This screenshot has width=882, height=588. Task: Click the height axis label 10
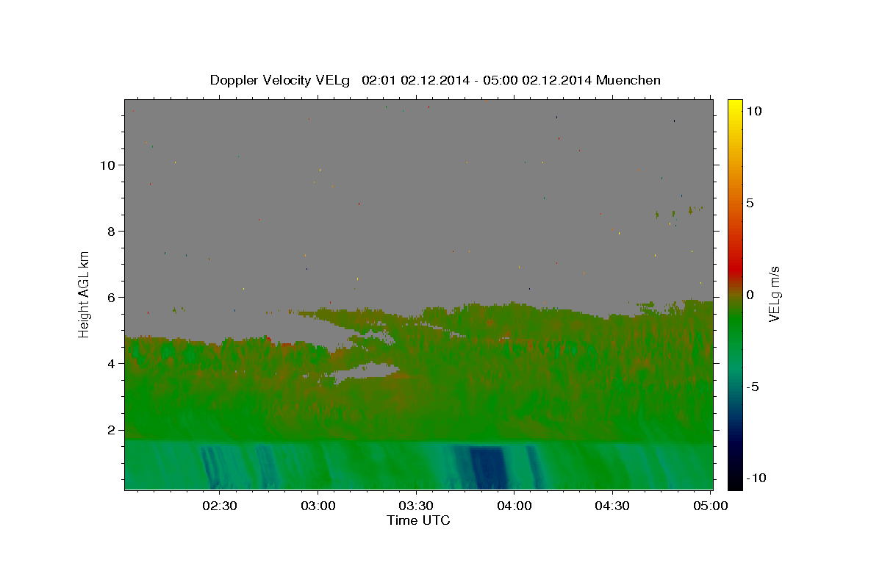108,165
